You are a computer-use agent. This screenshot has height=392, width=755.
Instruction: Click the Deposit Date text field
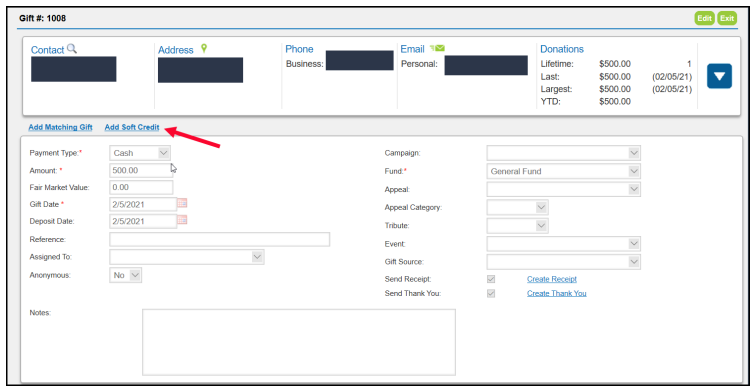[x=143, y=221]
